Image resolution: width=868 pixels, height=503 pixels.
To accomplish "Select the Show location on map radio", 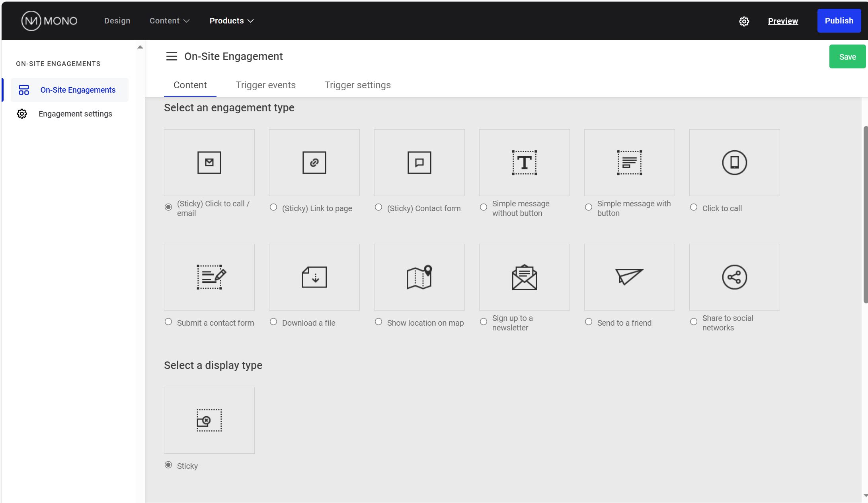I will coord(378,322).
